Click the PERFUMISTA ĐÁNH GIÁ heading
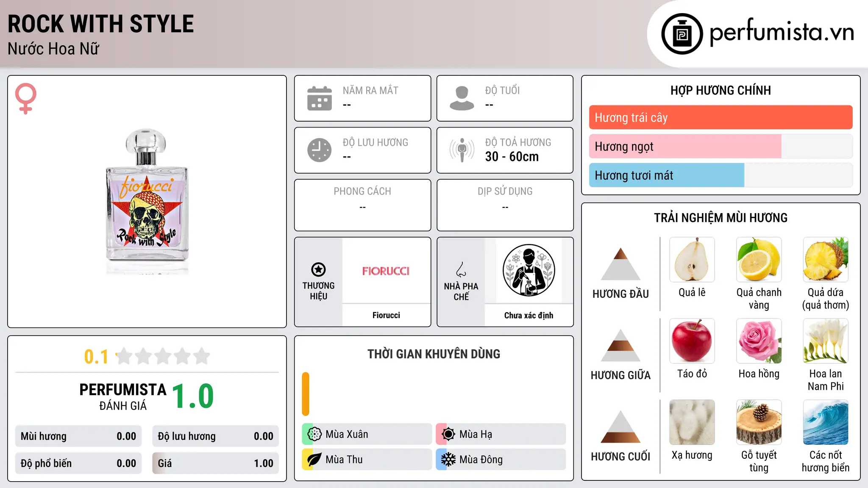Screen dimensions: 868x488 point(123,397)
